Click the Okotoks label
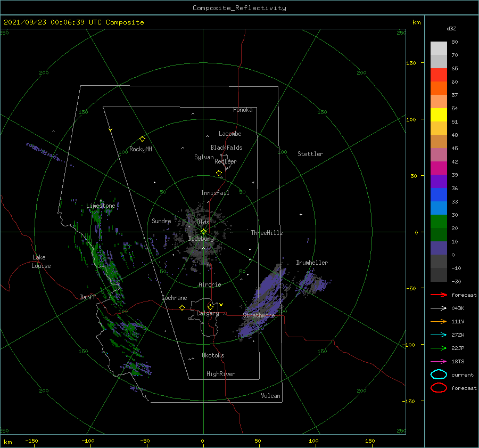The height and width of the screenshot is (448, 479). (x=213, y=355)
